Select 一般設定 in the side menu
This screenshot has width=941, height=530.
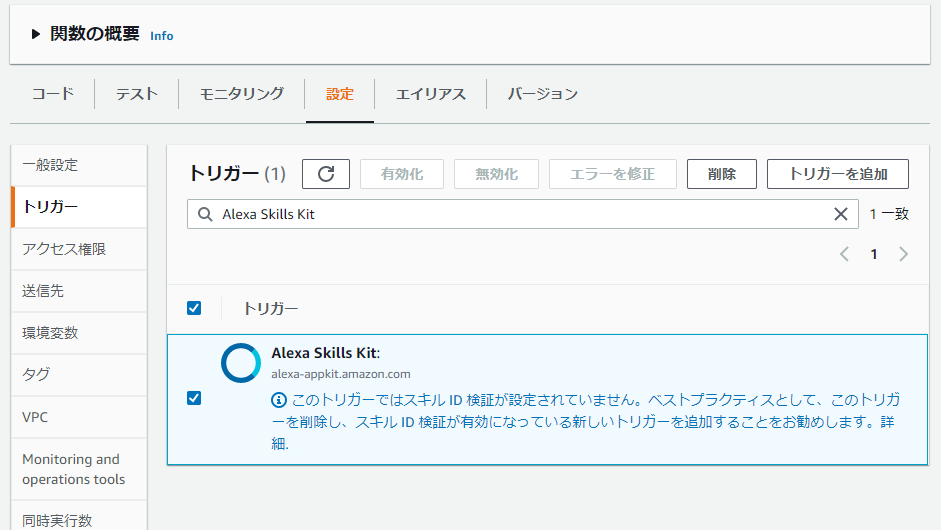tap(79, 165)
